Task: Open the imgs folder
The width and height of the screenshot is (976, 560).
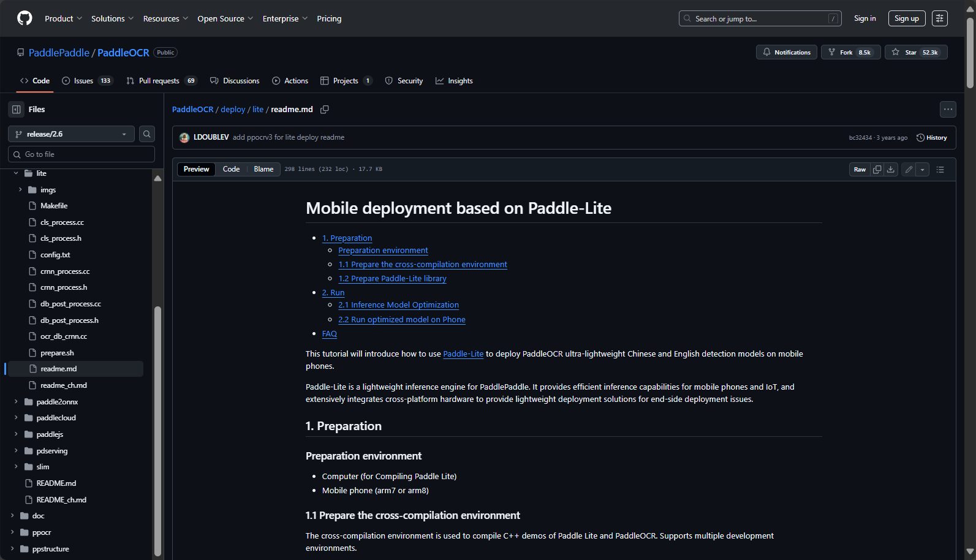Action: tap(48, 190)
